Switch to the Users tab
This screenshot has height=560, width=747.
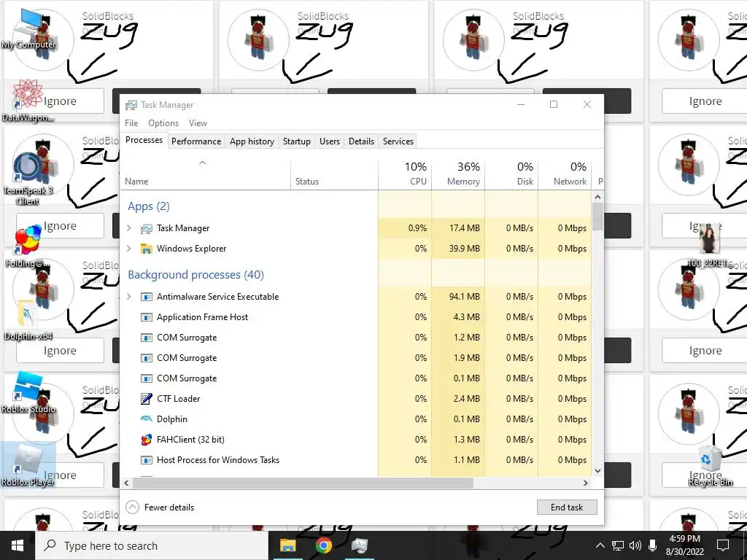point(330,141)
